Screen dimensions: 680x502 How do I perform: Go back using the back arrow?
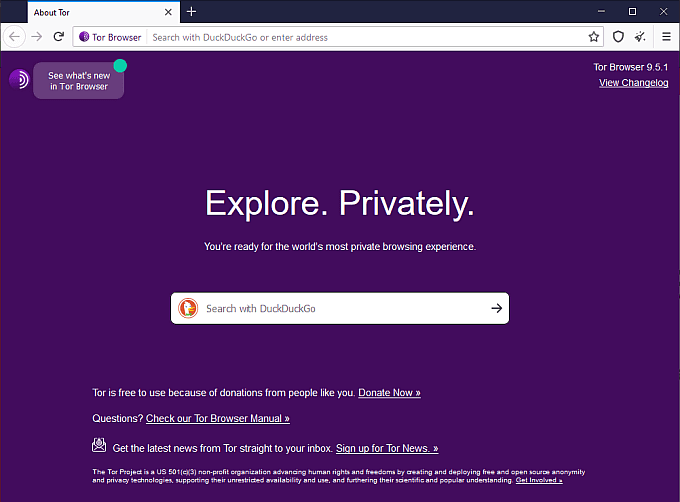click(x=14, y=37)
